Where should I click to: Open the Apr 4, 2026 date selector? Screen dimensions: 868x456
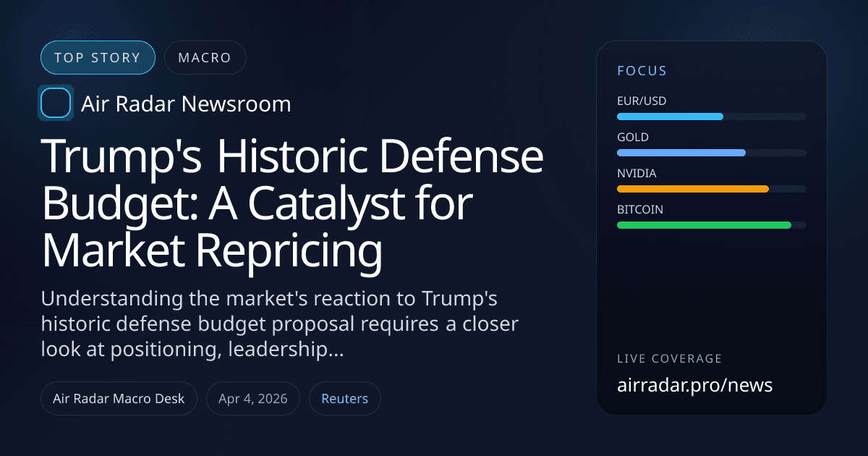pyautogui.click(x=252, y=398)
